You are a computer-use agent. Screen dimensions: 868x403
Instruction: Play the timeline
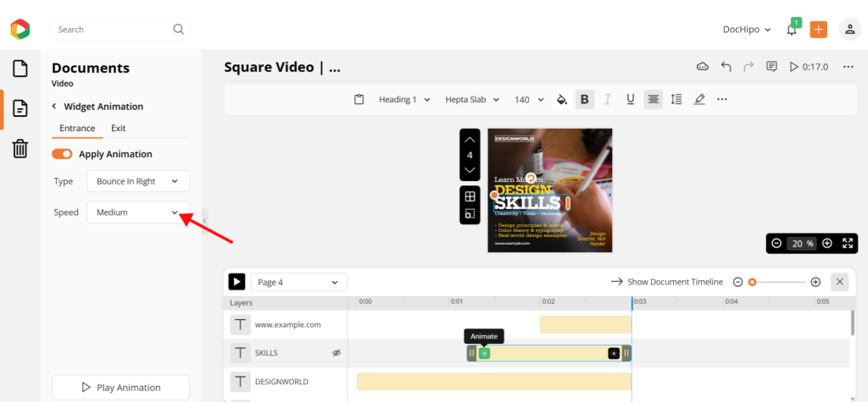pyautogui.click(x=237, y=282)
